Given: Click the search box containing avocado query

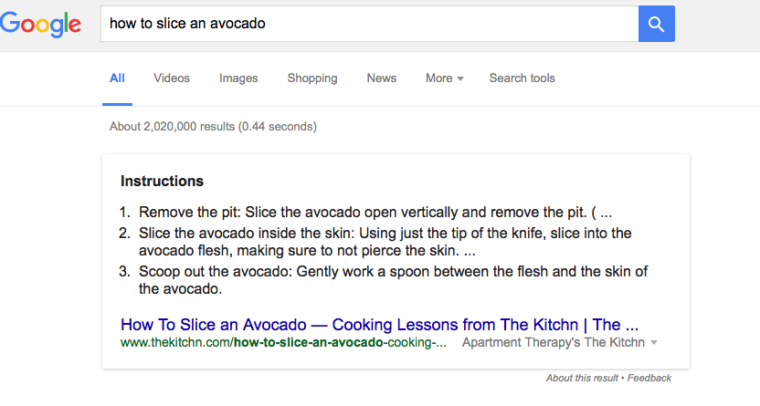Looking at the screenshot, I should tap(368, 24).
